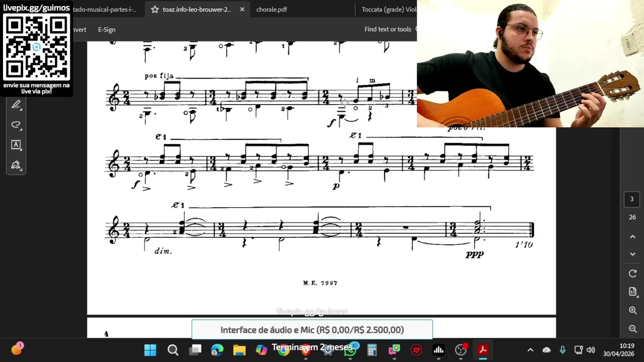Screen dimensions: 644x362
Task: Open the volume control in tray
Action: pos(591,350)
